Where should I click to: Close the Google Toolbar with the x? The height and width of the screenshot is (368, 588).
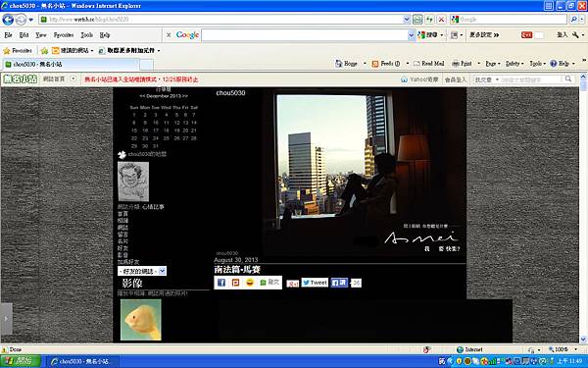click(x=169, y=35)
